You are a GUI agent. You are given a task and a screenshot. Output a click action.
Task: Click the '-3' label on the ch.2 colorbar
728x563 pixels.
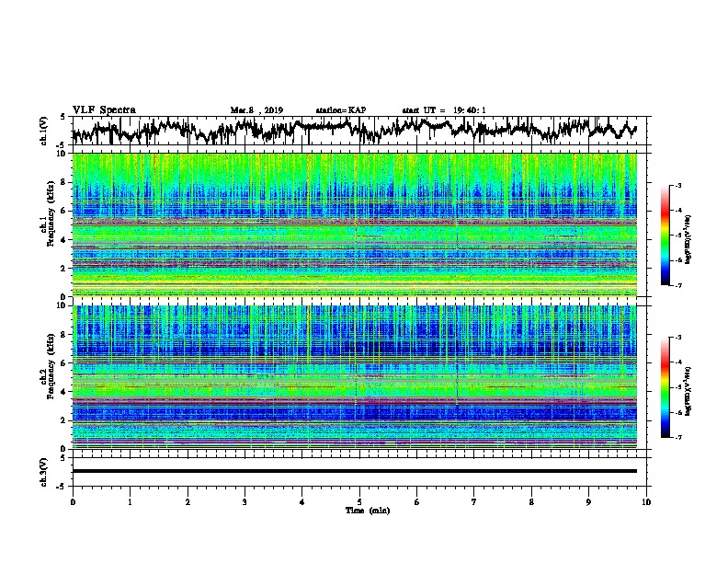[x=677, y=338]
